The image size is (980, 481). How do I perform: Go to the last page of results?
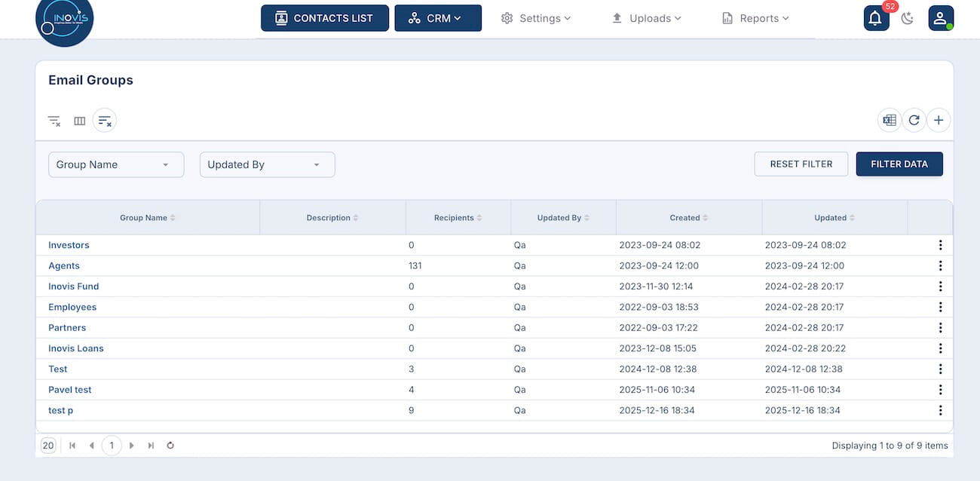[x=151, y=446]
